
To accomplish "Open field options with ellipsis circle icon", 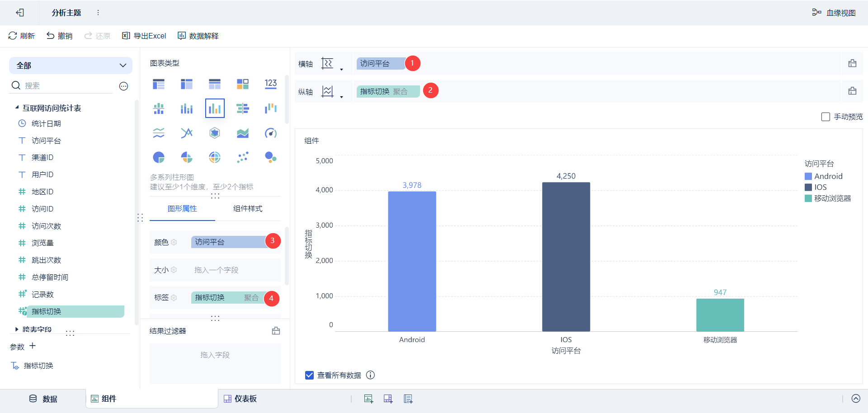I will coord(123,86).
